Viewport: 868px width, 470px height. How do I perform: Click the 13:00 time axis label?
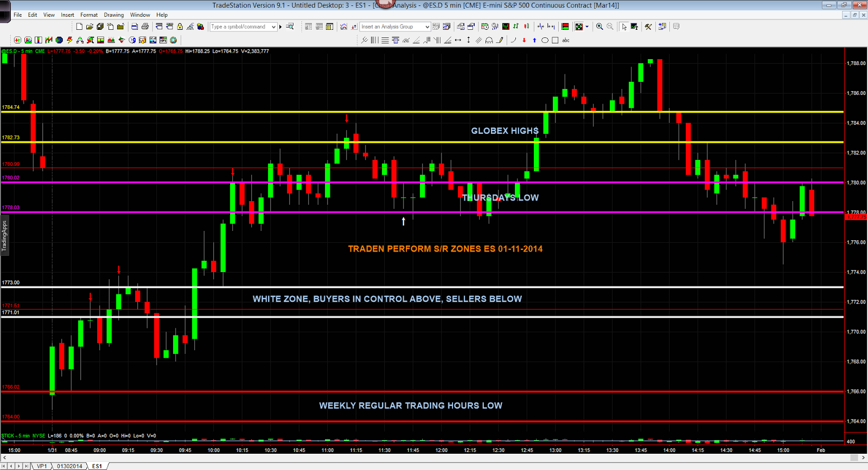[x=555, y=450]
